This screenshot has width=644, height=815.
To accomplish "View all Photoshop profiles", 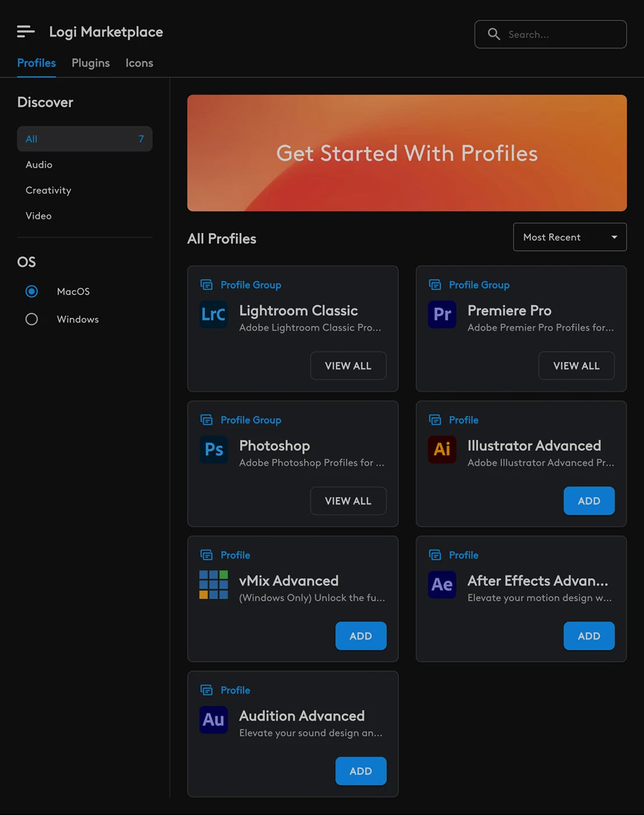I will click(x=348, y=501).
